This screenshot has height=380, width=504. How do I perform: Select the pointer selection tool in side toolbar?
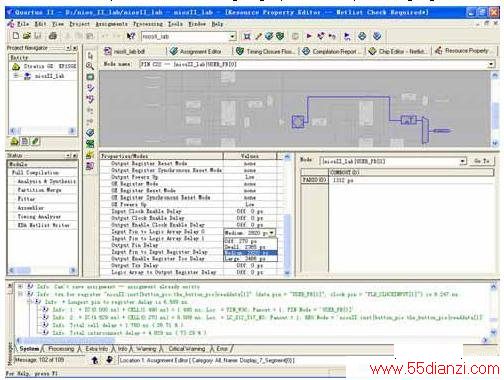pyautogui.click(x=90, y=55)
